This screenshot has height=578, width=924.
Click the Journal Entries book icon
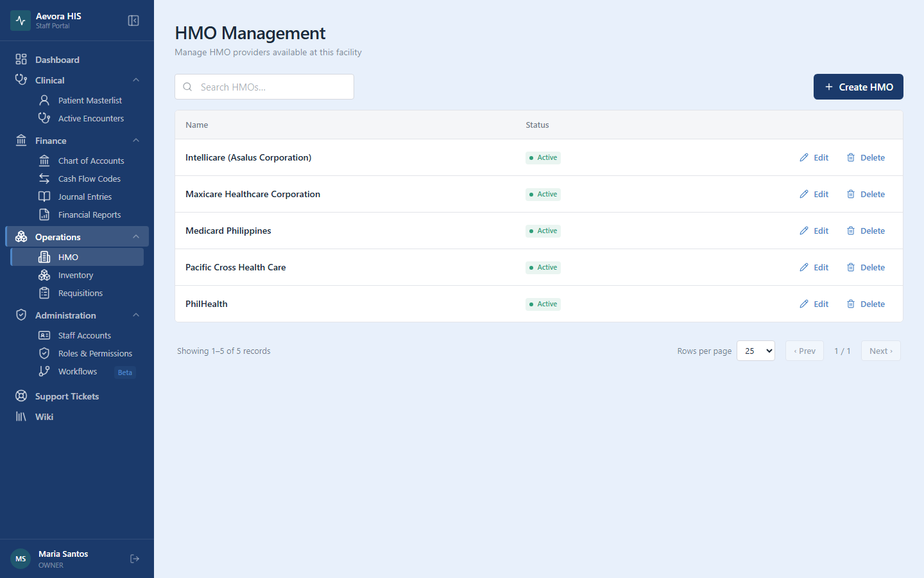point(44,197)
